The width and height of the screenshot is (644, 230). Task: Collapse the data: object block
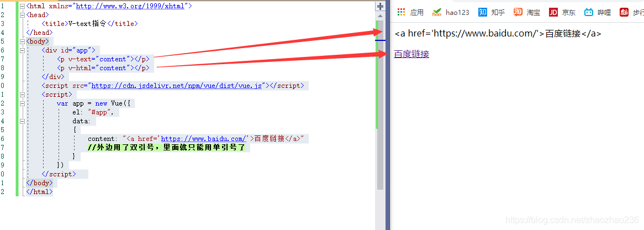click(x=22, y=122)
